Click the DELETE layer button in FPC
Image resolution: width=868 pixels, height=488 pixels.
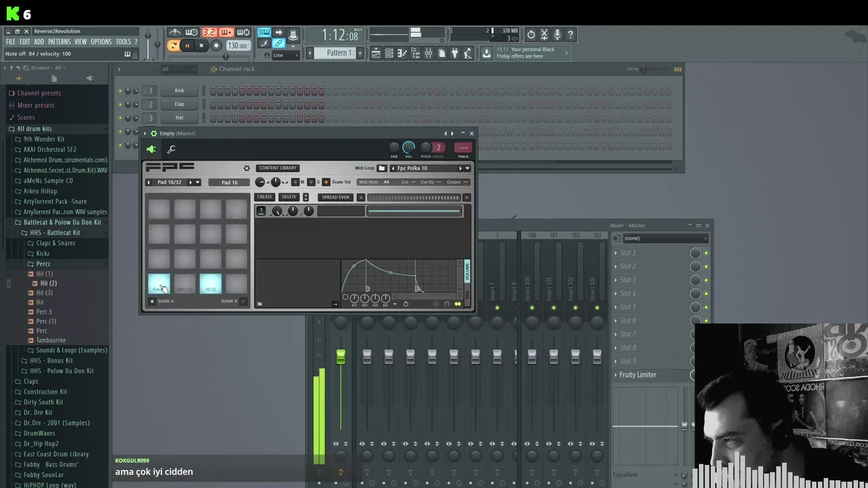pos(289,197)
